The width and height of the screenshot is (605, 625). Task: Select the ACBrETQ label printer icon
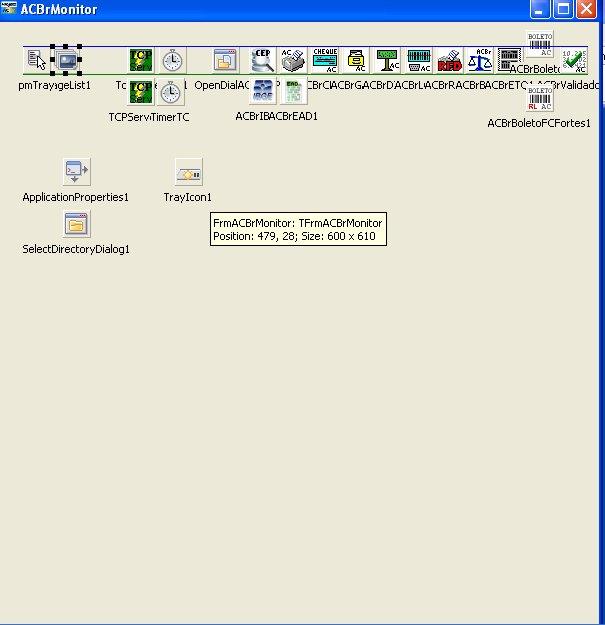pyautogui.click(x=509, y=59)
